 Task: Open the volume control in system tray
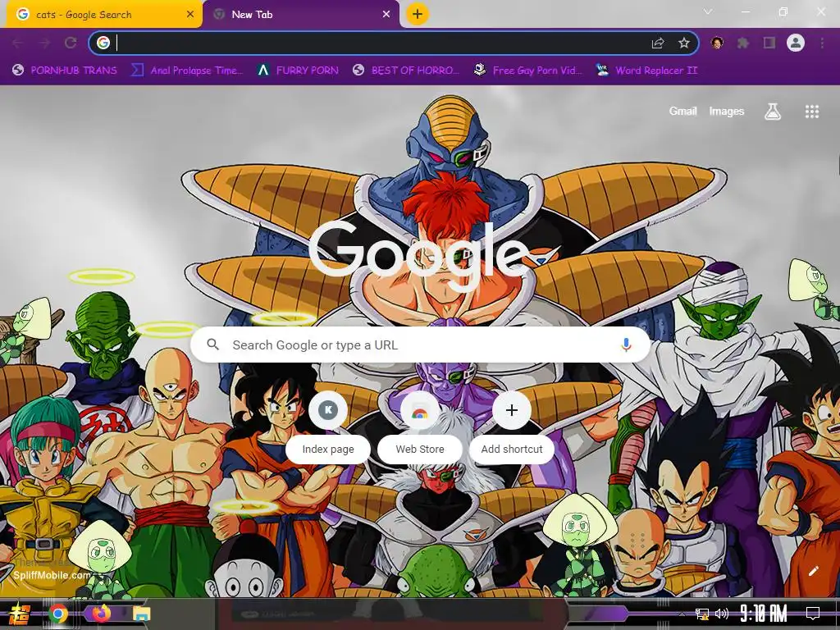point(722,614)
